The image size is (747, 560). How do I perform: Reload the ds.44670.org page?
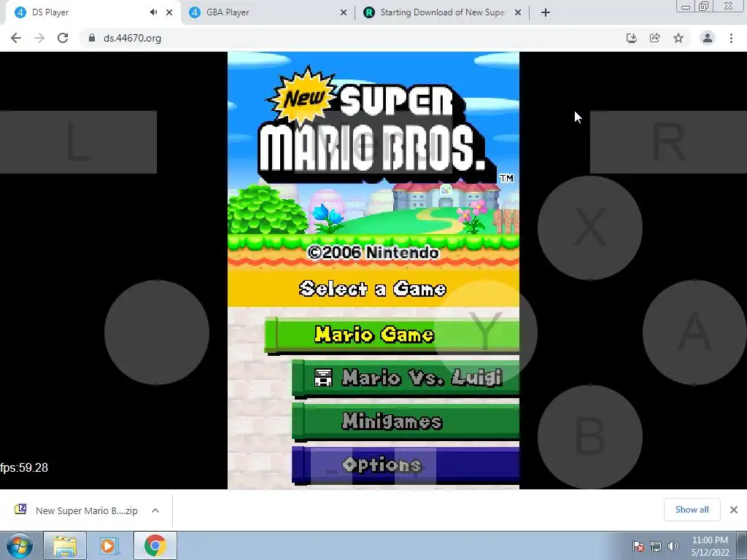63,38
